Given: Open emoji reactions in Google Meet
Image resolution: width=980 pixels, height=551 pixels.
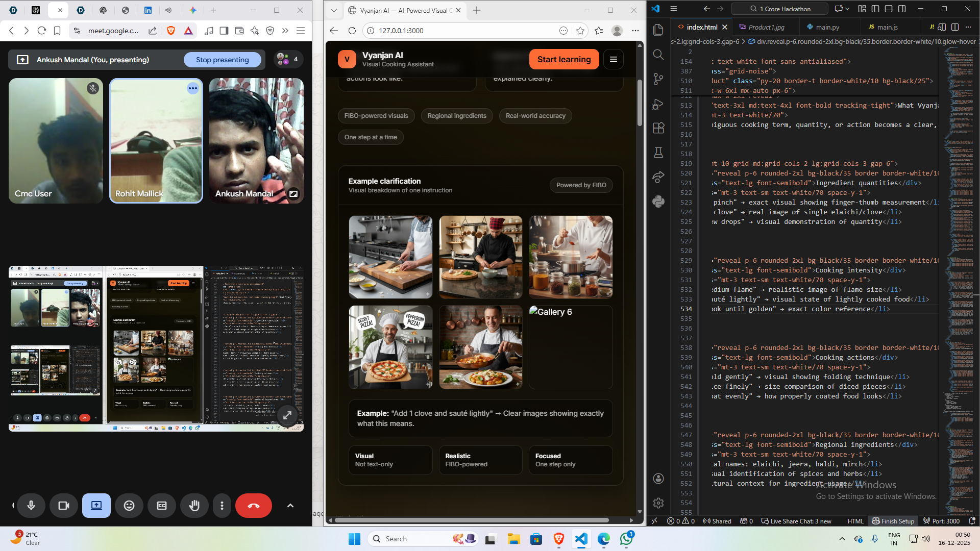Looking at the screenshot, I should tap(129, 506).
